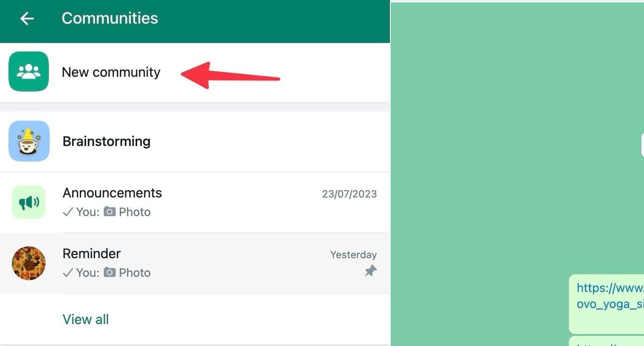Click the 23/07/2023 date on Announcements

[x=350, y=194]
